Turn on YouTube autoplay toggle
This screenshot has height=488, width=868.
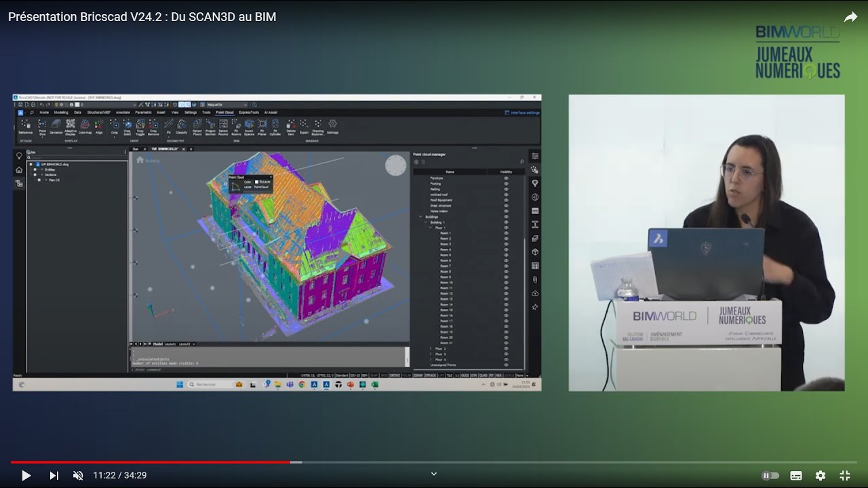click(770, 476)
